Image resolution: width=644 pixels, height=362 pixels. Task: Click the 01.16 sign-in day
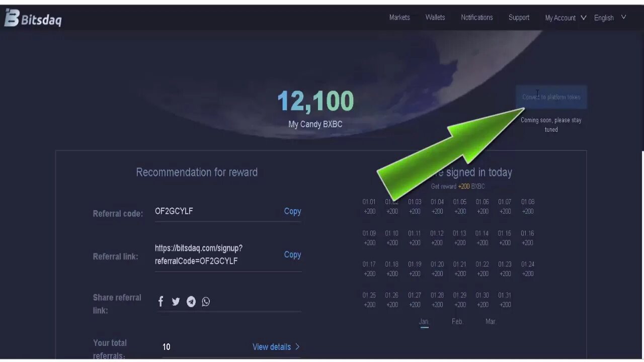point(528,238)
